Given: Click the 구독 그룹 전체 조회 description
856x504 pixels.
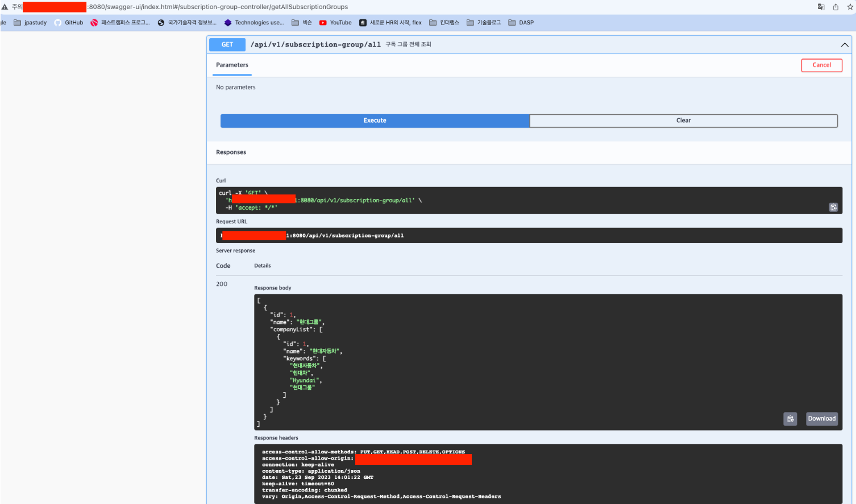Looking at the screenshot, I should coord(408,44).
